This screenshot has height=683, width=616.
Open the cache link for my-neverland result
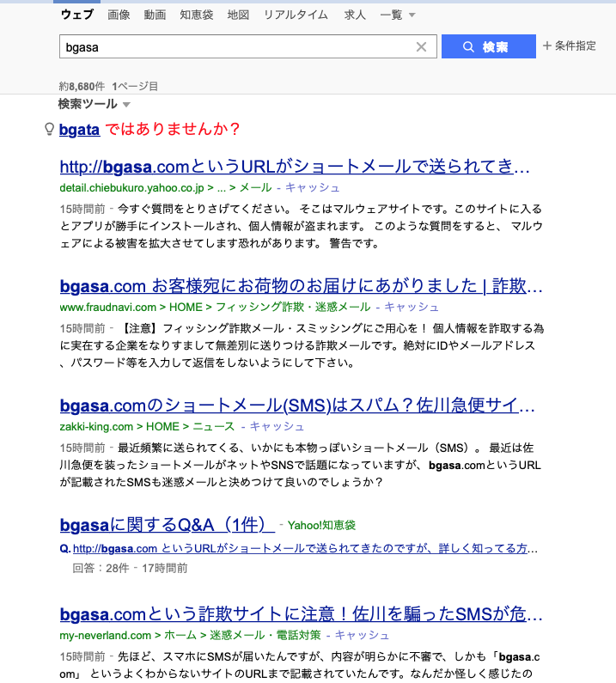point(362,636)
